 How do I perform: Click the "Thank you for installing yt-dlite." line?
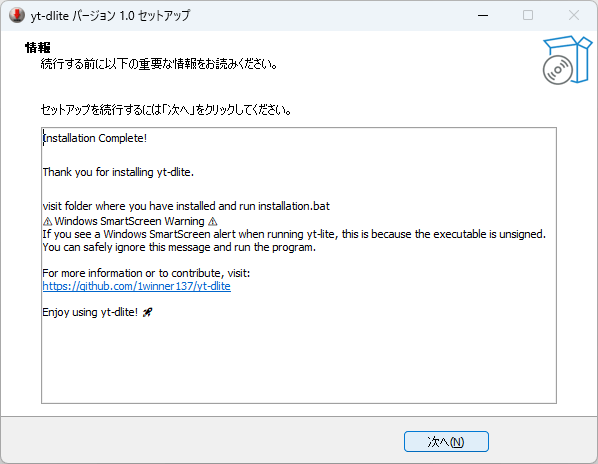coord(118,172)
